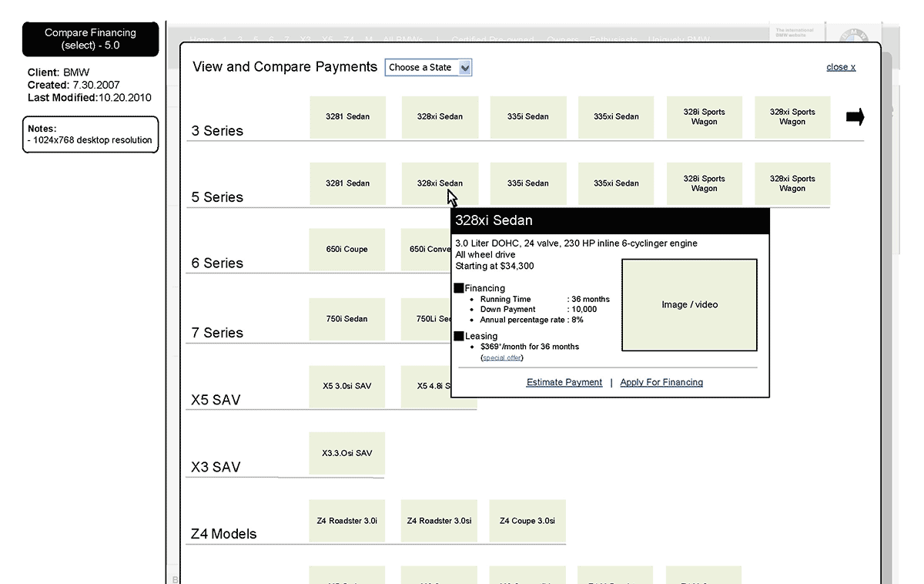
Task: Pick the X5 3.0si SAV tile
Action: [x=346, y=386]
